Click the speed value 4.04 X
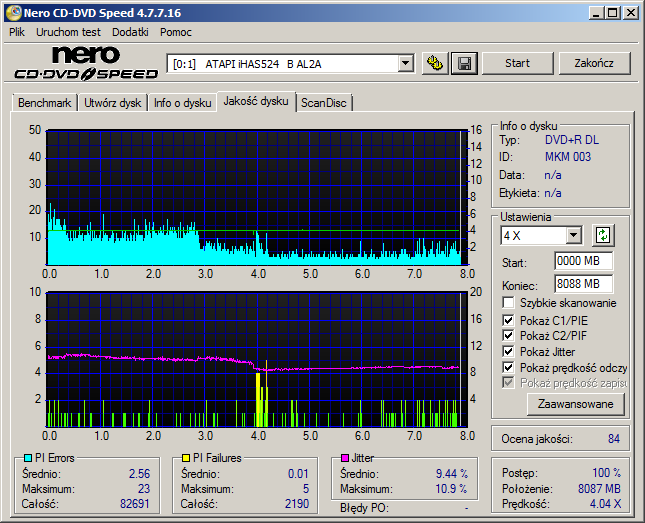 click(605, 504)
